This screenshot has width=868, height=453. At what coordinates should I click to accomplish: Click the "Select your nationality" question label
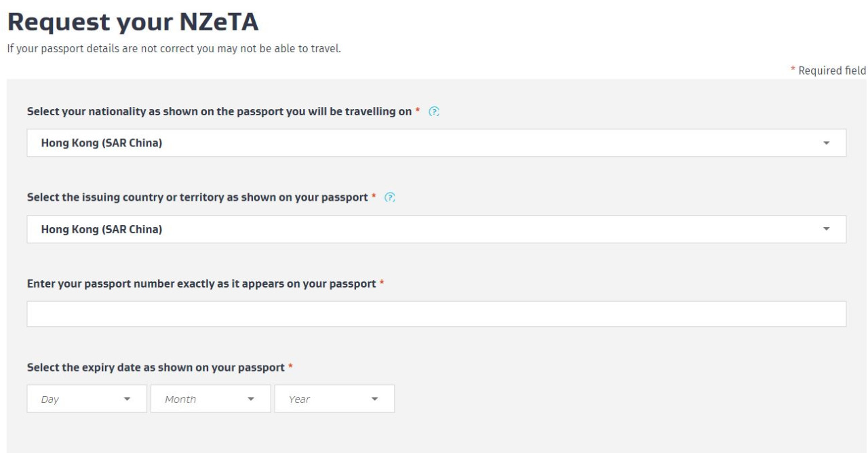[x=218, y=112]
